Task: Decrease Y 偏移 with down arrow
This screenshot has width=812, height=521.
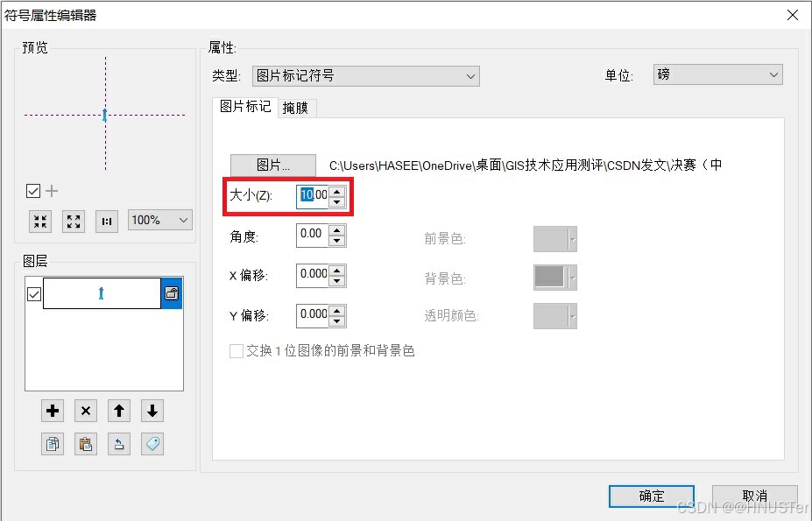Action: click(336, 321)
